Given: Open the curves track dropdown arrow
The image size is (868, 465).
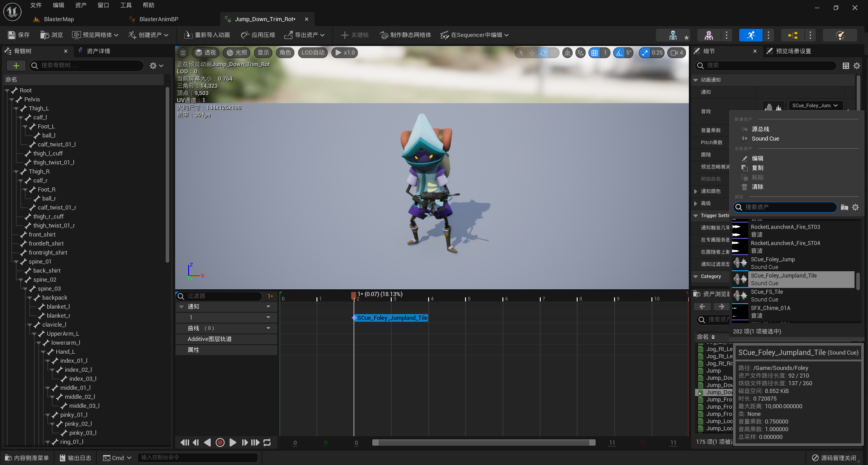Looking at the screenshot, I should (x=268, y=328).
